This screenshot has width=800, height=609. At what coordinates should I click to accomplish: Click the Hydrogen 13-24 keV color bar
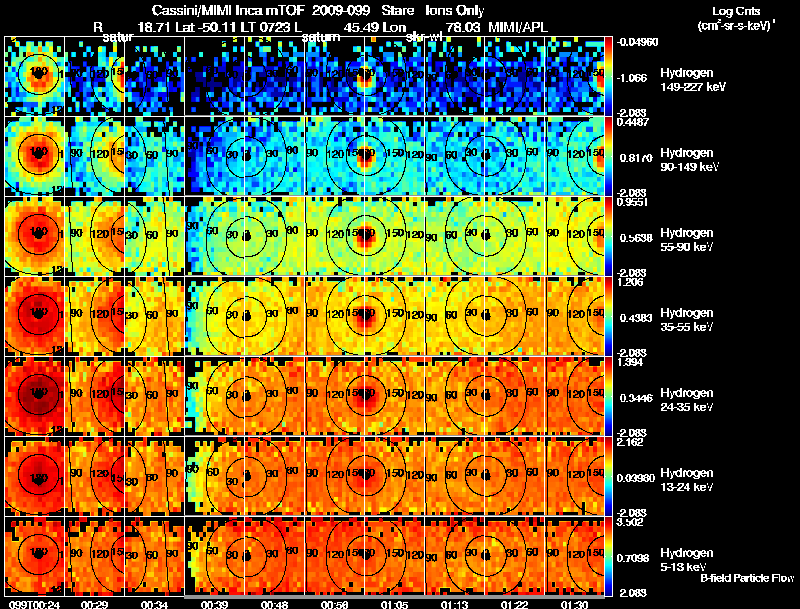point(609,476)
